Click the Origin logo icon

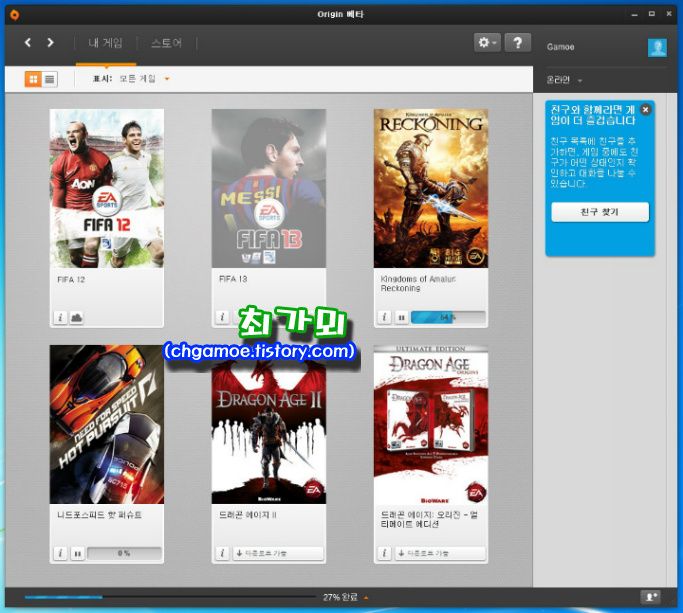click(x=14, y=14)
